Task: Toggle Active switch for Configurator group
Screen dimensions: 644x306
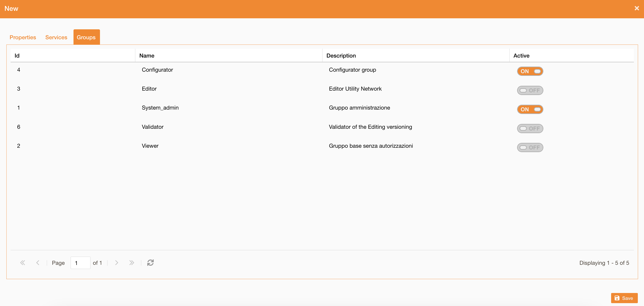Action: coord(530,71)
